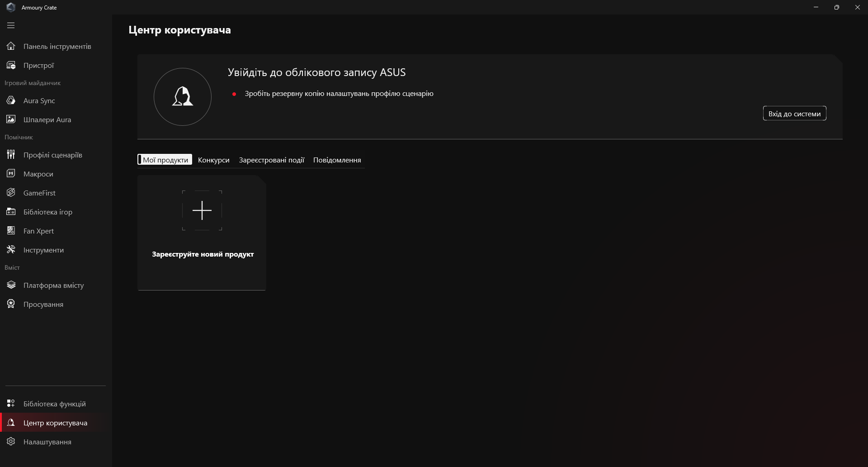Collapse the sidebar with hamburger menu icon
Screen dimensions: 868x467
(x=11, y=25)
